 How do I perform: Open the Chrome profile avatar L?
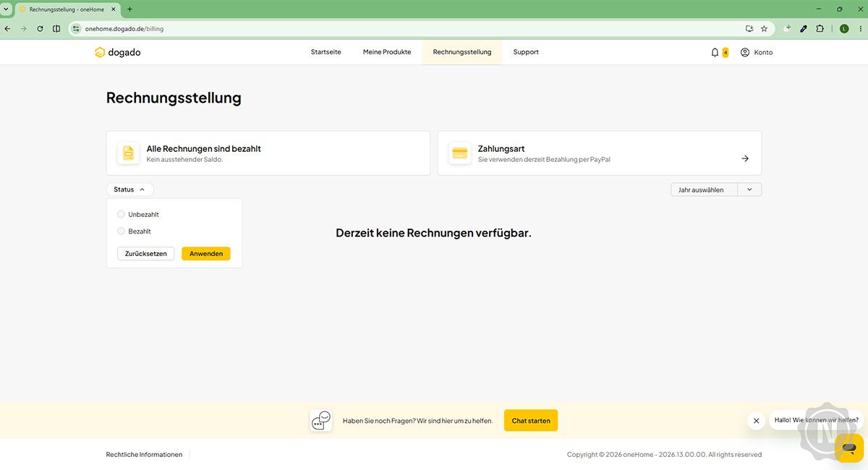click(x=843, y=29)
